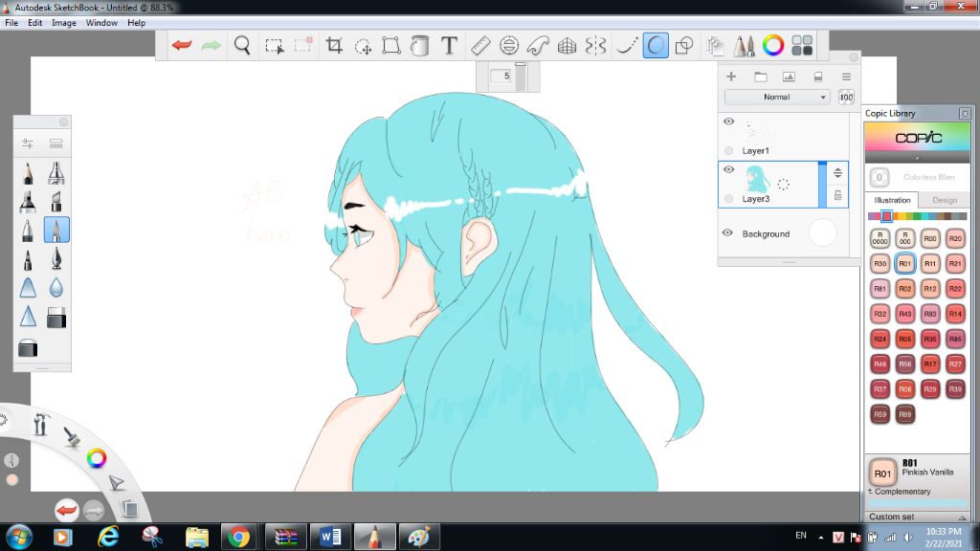This screenshot has height=551, width=980.
Task: Open the Draw Styles shapes tool
Action: [x=684, y=45]
